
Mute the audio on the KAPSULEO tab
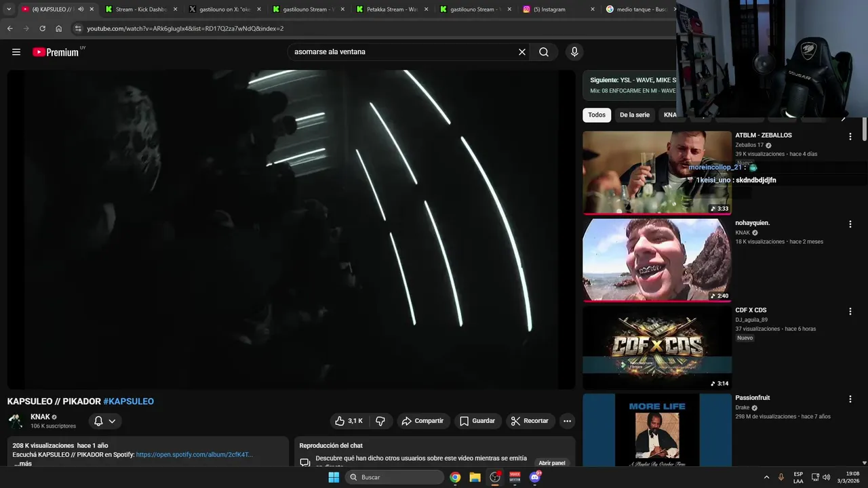tap(81, 9)
